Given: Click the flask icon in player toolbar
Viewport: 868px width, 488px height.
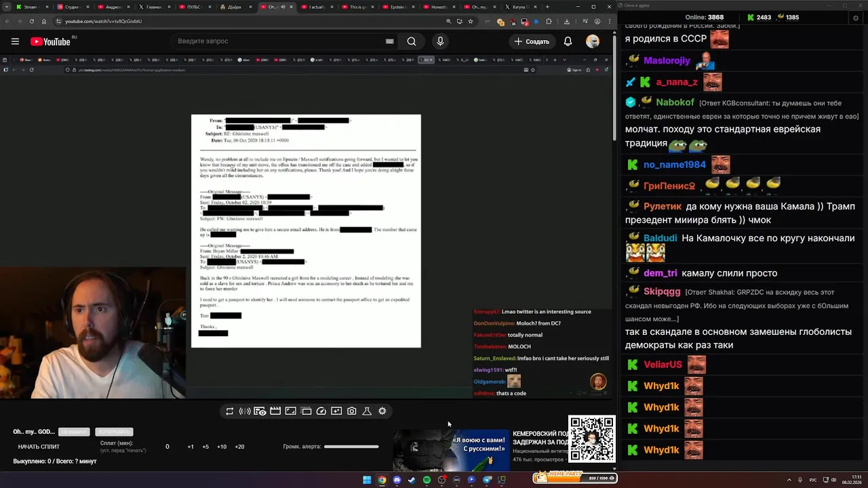Looking at the screenshot, I should pyautogui.click(x=367, y=411).
